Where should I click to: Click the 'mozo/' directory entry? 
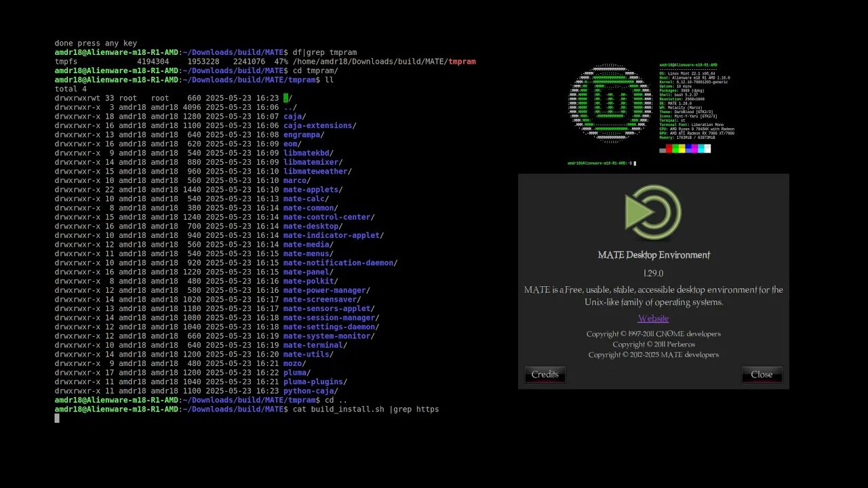pos(294,363)
